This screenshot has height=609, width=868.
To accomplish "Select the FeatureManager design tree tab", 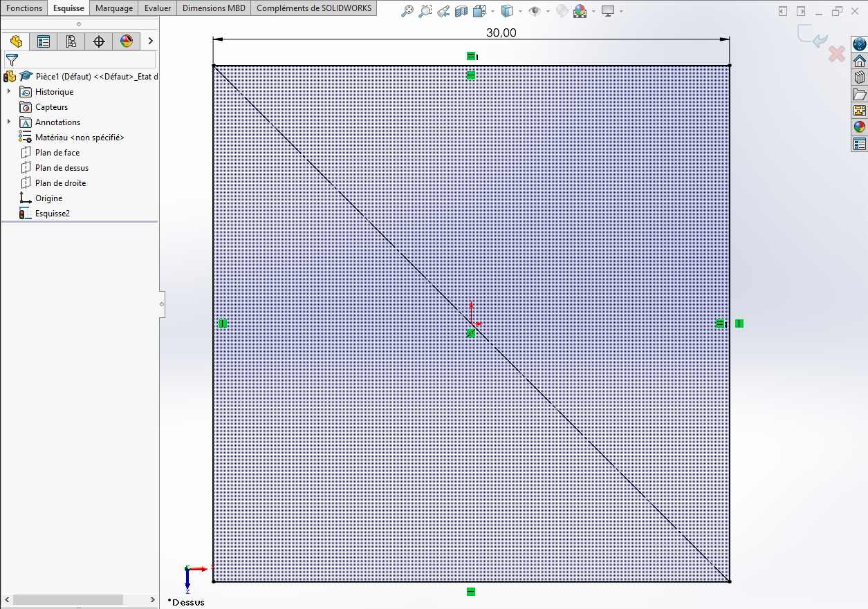I will pos(16,41).
